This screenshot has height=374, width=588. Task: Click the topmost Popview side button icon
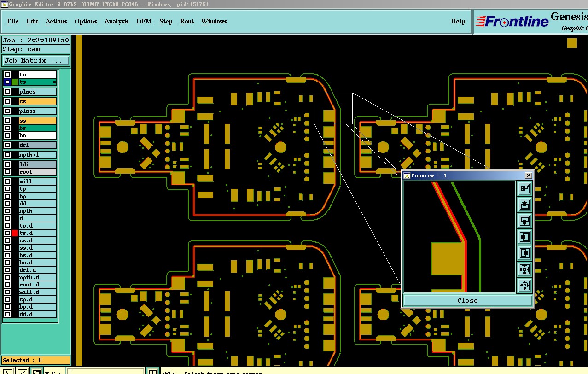click(524, 188)
